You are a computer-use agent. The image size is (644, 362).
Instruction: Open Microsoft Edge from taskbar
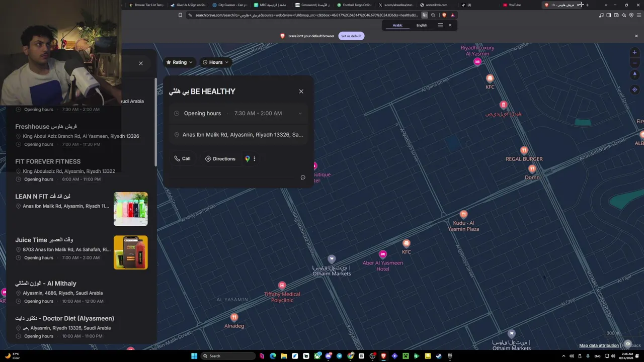[x=273, y=356]
